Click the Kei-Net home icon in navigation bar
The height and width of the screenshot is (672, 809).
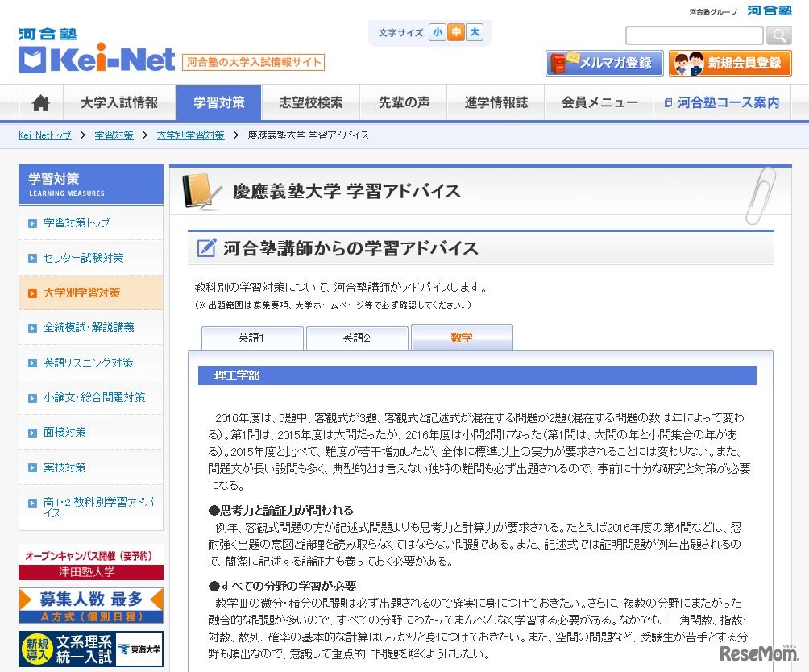tap(39, 102)
